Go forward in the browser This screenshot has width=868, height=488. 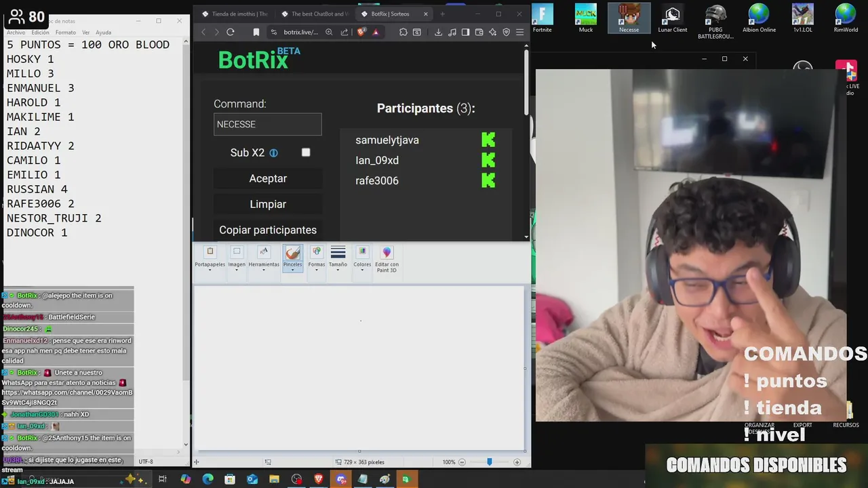(216, 32)
